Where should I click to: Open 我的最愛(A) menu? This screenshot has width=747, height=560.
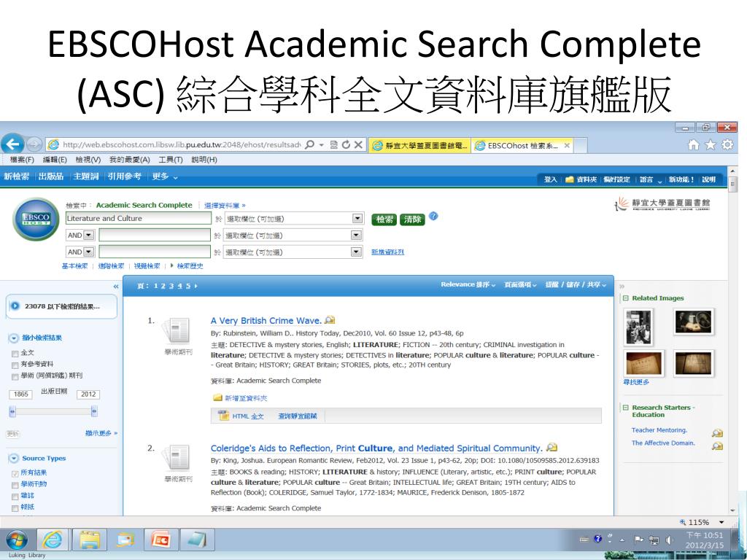[x=130, y=160]
